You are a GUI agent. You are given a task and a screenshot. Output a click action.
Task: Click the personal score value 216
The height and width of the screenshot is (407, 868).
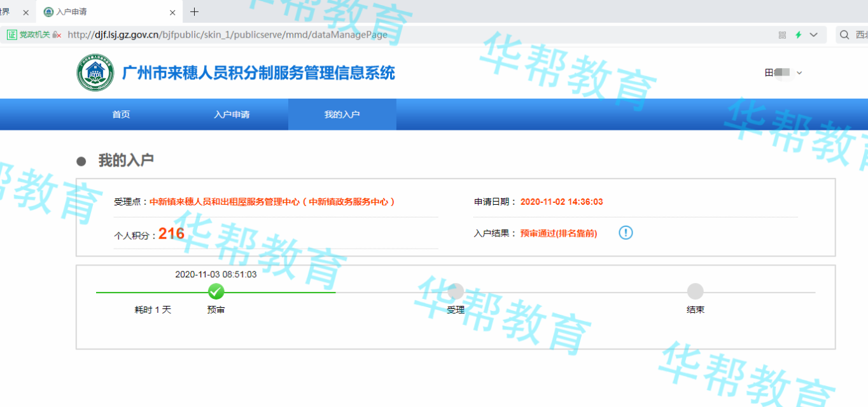pyautogui.click(x=172, y=234)
